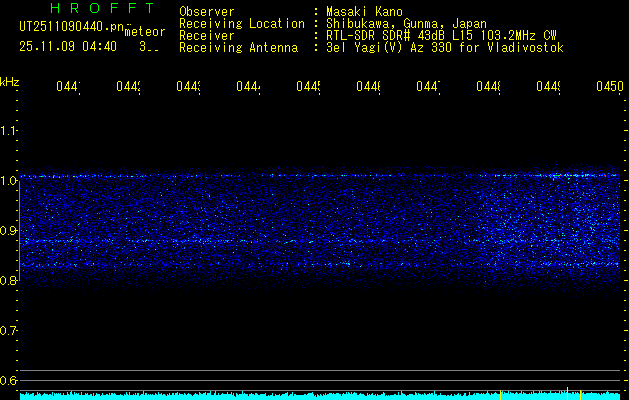Click the first time marker on the left
This screenshot has height=400, width=629.
[67, 88]
